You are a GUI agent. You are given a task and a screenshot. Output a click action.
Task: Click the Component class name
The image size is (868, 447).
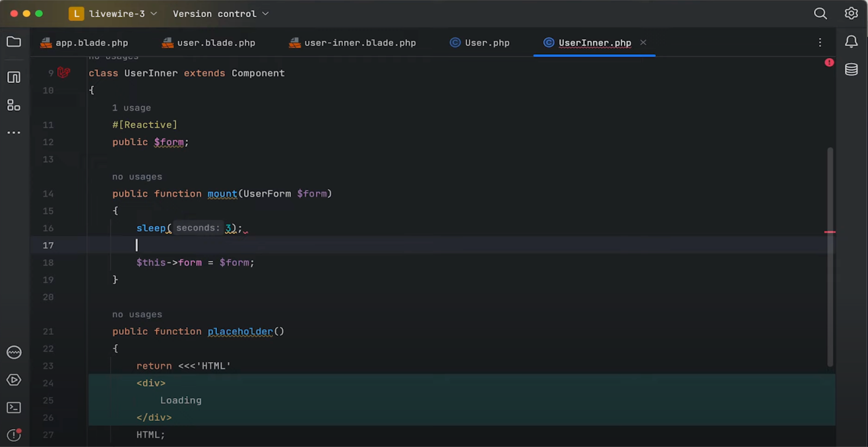258,73
